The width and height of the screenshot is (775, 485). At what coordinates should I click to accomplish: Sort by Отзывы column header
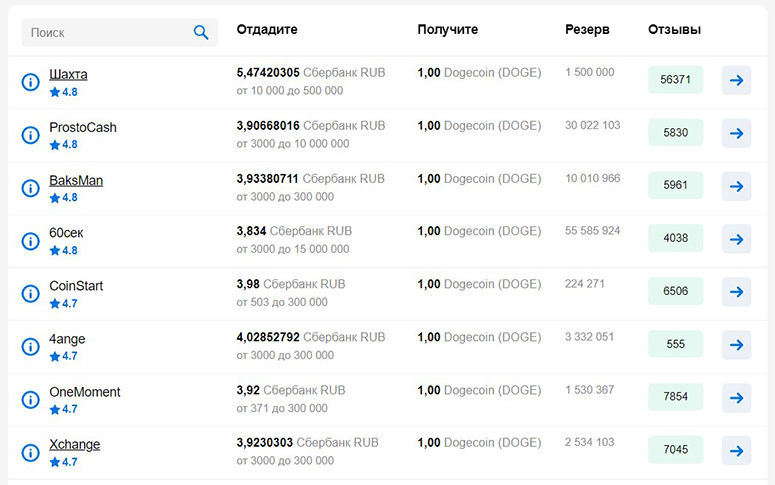674,30
